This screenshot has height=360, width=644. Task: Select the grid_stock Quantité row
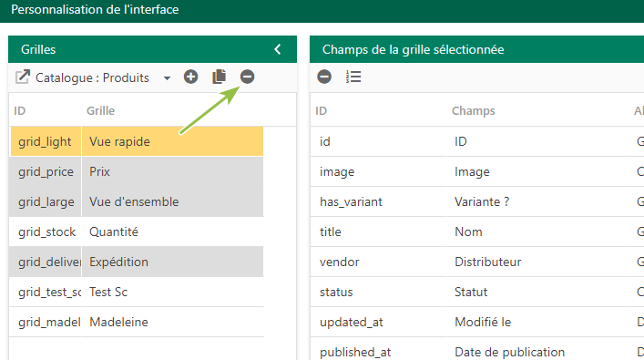[x=137, y=231]
